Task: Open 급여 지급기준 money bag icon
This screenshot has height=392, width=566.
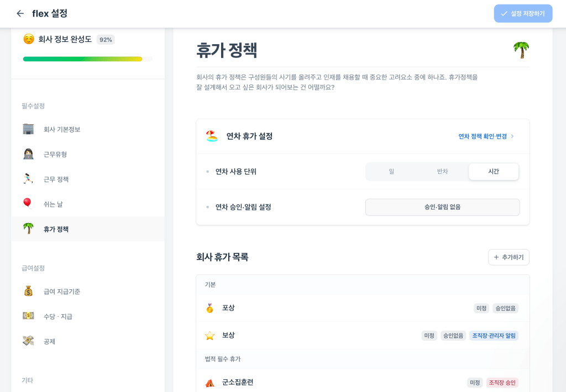Action: click(x=28, y=291)
